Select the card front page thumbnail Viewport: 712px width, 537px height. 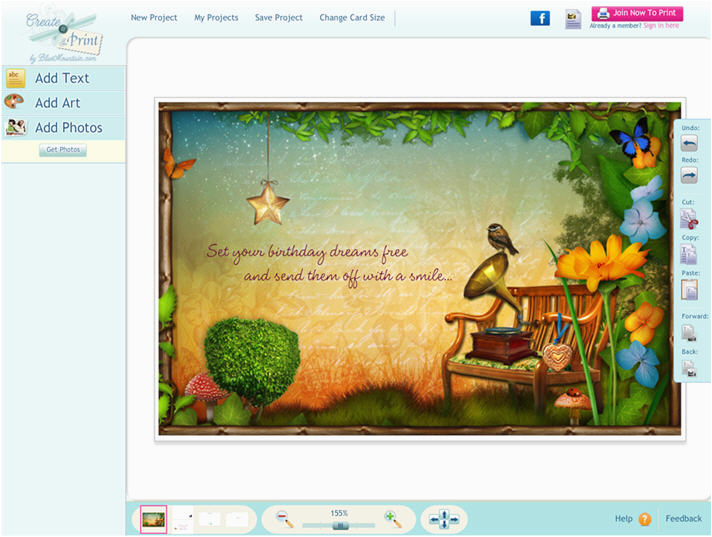tap(153, 519)
